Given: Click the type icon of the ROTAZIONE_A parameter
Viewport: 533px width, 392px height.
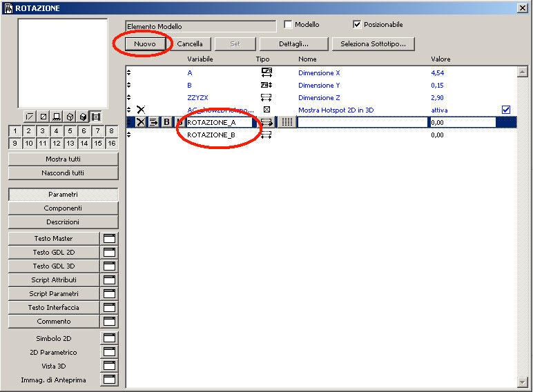Looking at the screenshot, I should (266, 122).
